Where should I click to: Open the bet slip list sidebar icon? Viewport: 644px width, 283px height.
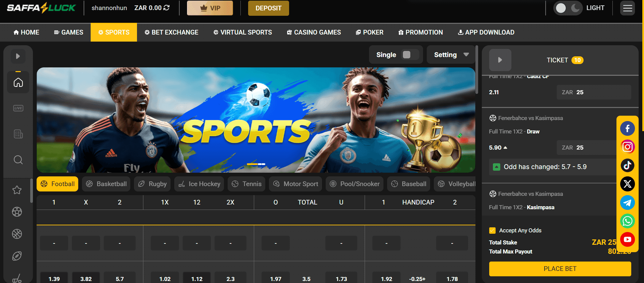tap(18, 134)
